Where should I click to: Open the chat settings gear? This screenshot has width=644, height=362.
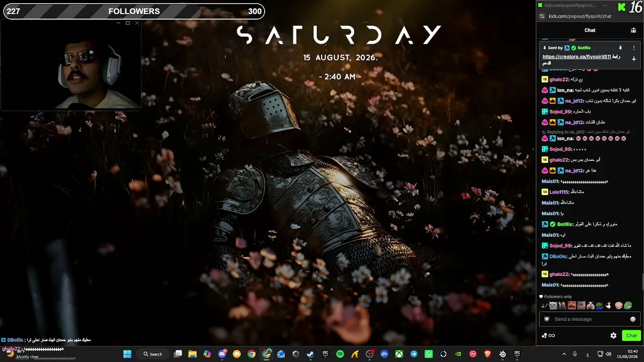pos(613,335)
